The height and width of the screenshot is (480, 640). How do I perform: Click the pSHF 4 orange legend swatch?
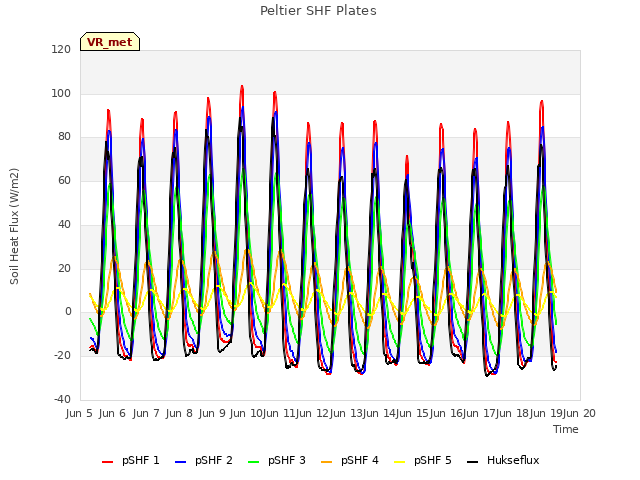327,462
